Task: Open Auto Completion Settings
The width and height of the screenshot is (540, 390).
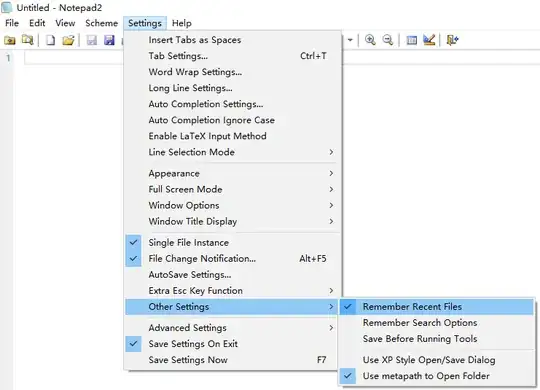Action: [x=232, y=104]
